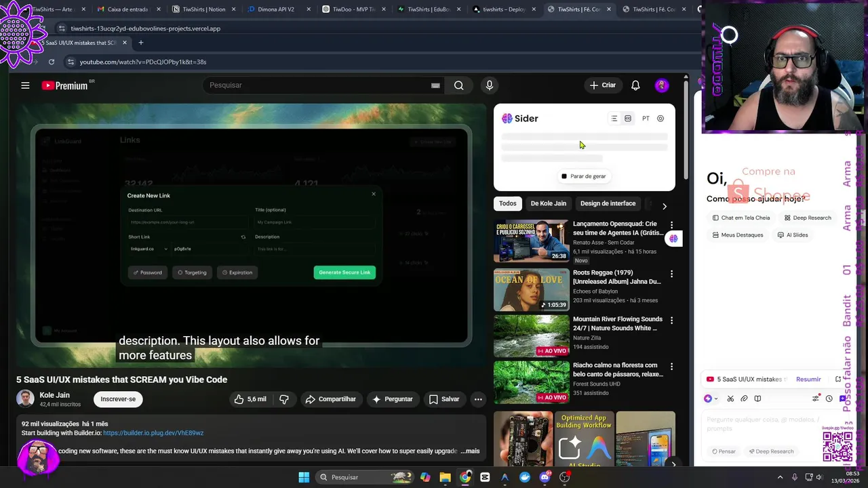The height and width of the screenshot is (488, 868).
Task: Click the Perguntar button
Action: [x=392, y=399]
